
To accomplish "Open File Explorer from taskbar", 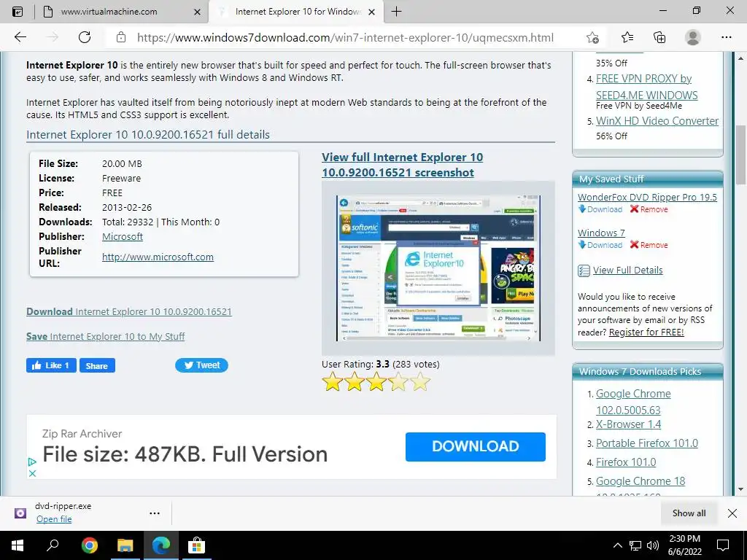I will 125,545.
